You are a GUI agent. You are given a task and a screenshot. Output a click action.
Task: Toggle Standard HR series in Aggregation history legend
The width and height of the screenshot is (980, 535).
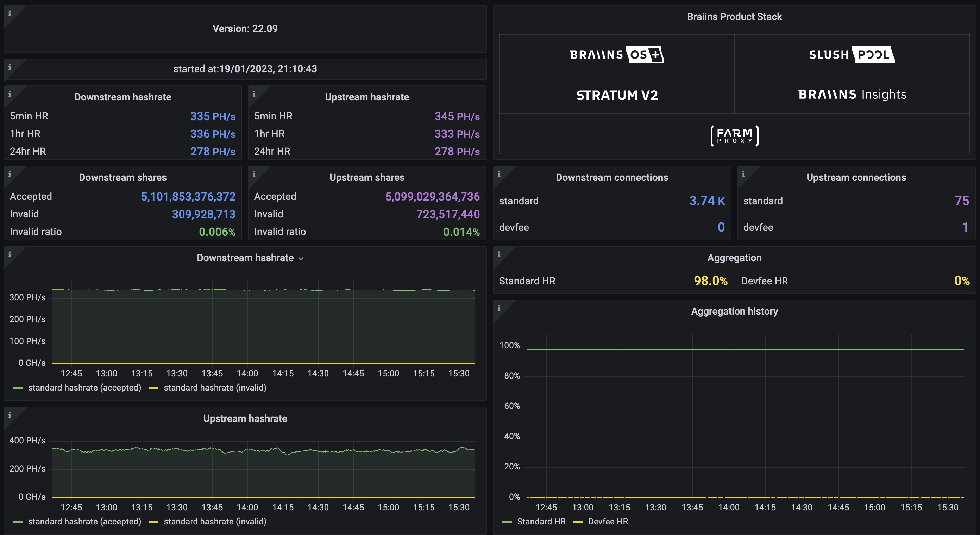541,521
